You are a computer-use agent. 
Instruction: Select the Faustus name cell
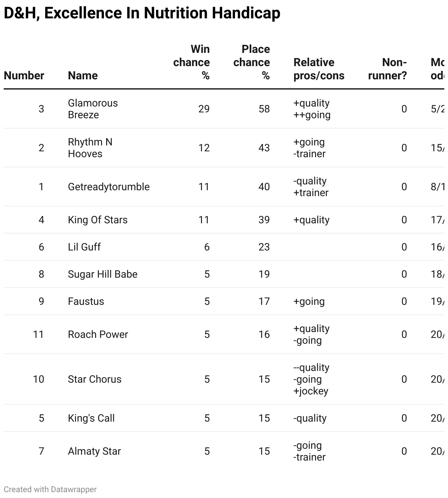point(86,302)
